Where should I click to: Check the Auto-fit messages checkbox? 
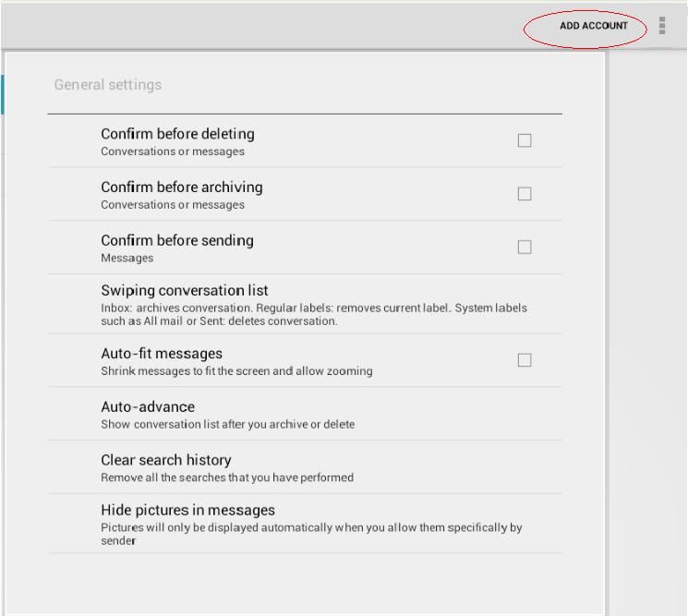coord(525,360)
